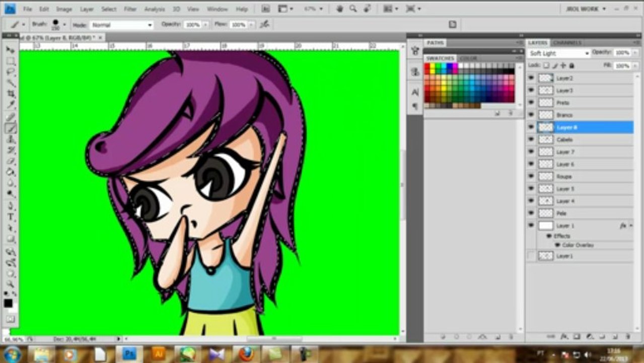Select the Lasso tool

click(11, 72)
